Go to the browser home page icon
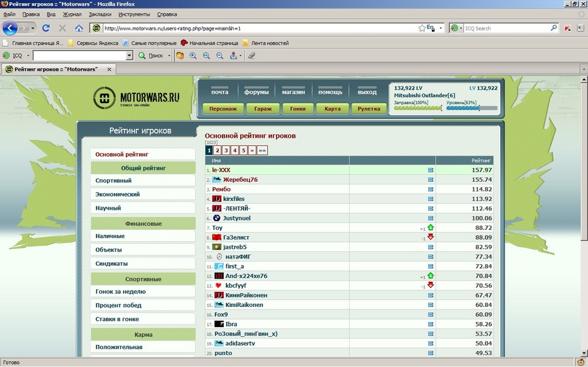This screenshot has height=367, width=588. 79,28
